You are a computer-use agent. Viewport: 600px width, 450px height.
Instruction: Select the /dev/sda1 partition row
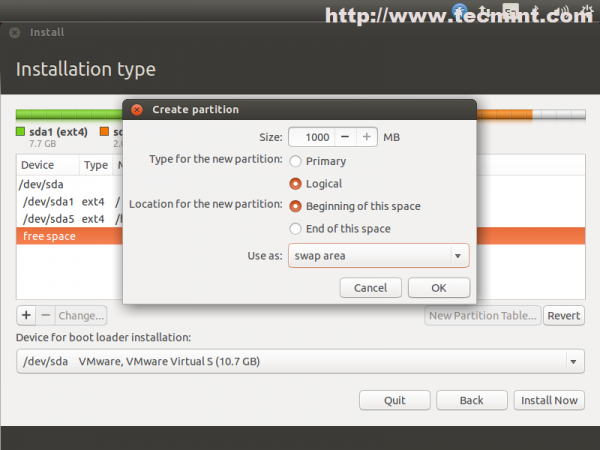pos(70,202)
